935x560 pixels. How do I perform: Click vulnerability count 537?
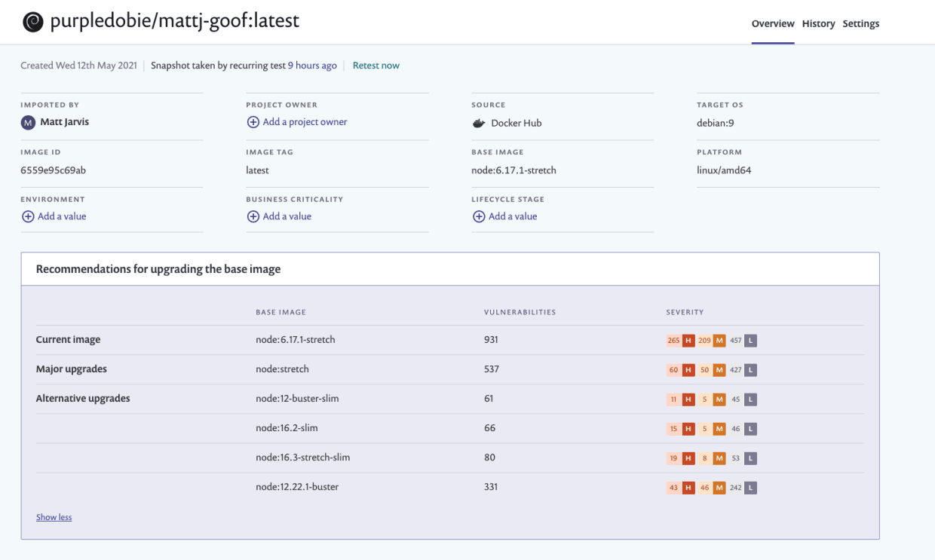tap(492, 369)
